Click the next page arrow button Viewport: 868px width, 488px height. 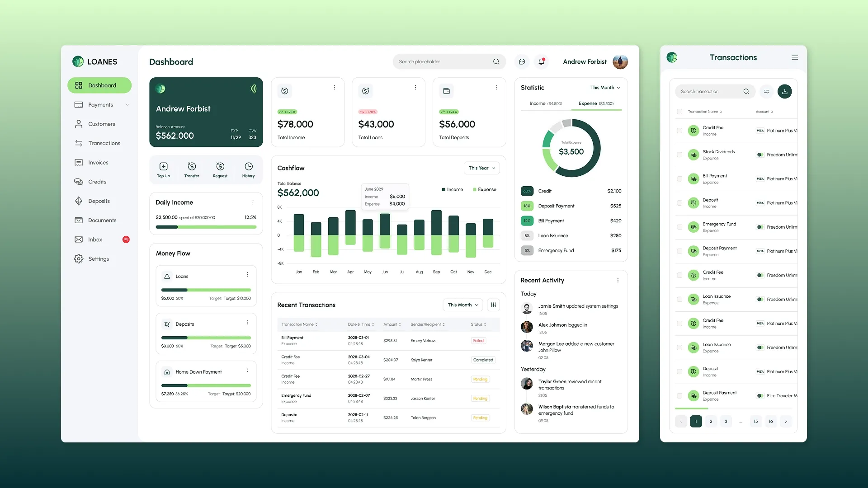786,422
